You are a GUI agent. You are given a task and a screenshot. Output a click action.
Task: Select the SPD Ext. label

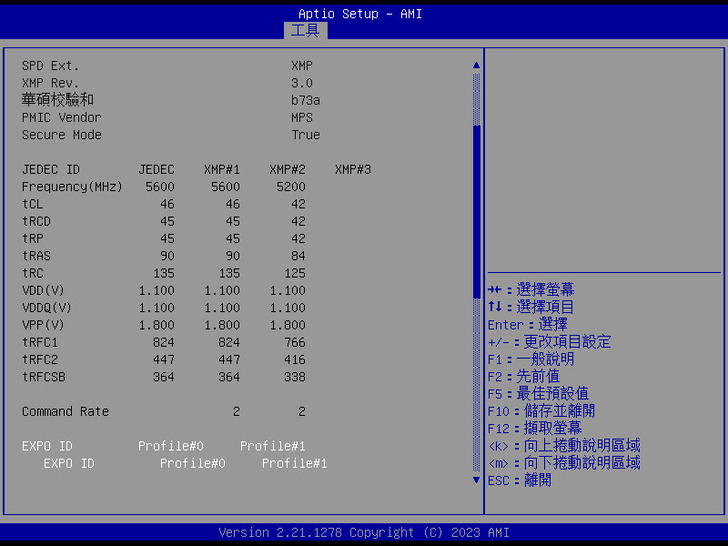tap(50, 66)
